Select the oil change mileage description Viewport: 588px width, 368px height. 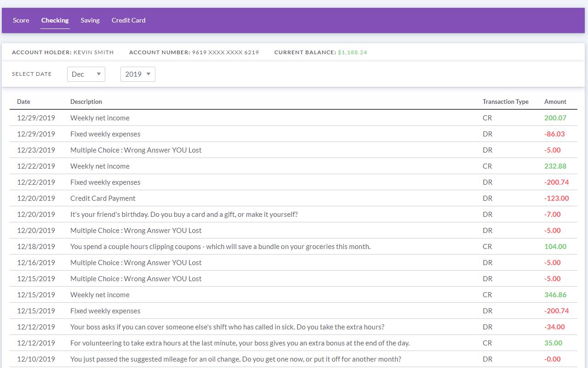pyautogui.click(x=236, y=359)
